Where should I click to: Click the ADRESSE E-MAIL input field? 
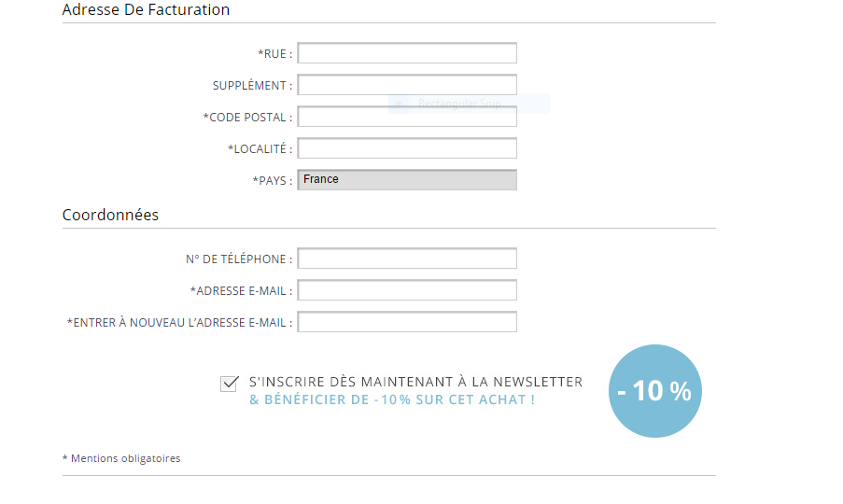407,290
